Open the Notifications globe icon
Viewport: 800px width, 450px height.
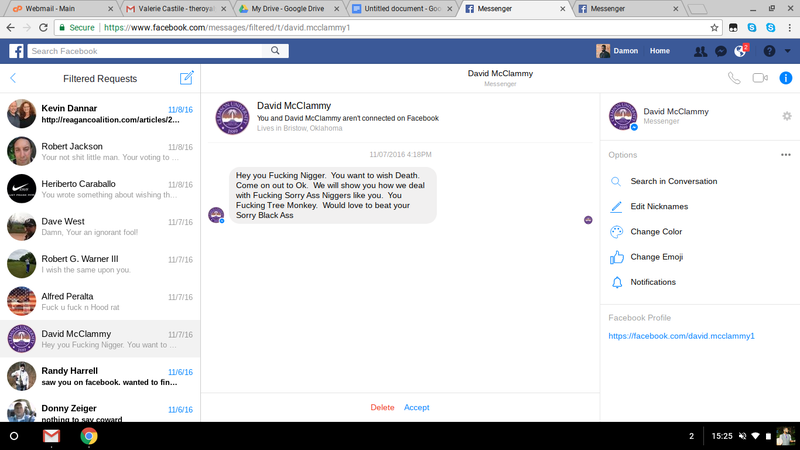click(740, 51)
